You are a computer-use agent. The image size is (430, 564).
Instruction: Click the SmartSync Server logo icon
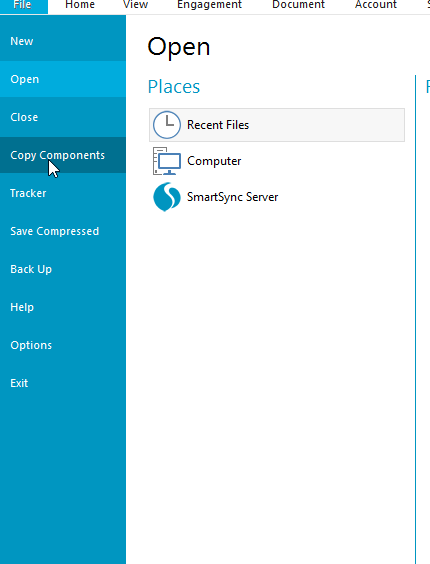coord(167,197)
